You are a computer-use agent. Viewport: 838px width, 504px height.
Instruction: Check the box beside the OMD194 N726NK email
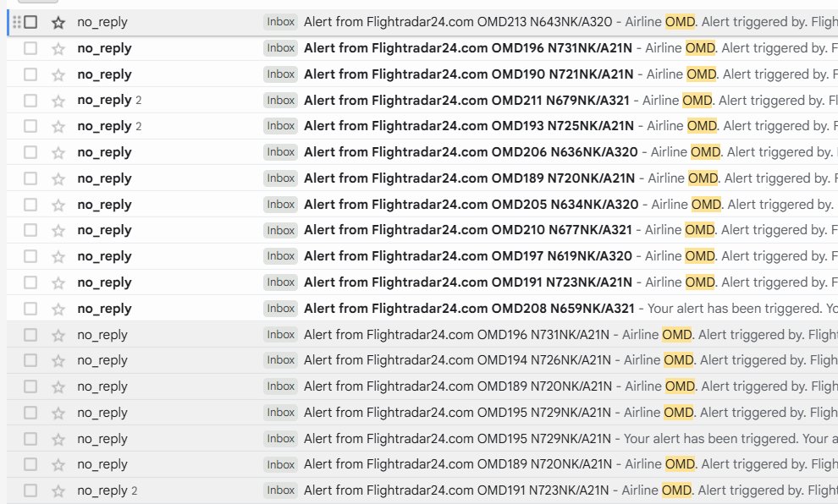coord(30,360)
